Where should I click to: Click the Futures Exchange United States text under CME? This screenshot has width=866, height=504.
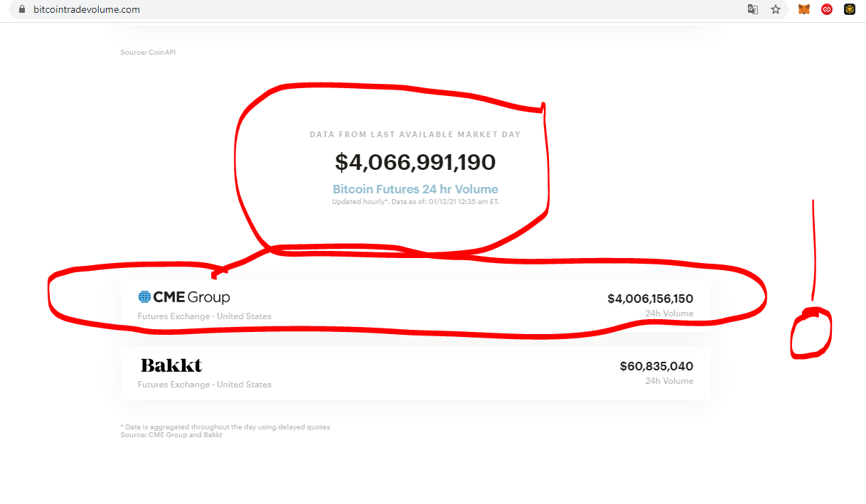[x=203, y=316]
